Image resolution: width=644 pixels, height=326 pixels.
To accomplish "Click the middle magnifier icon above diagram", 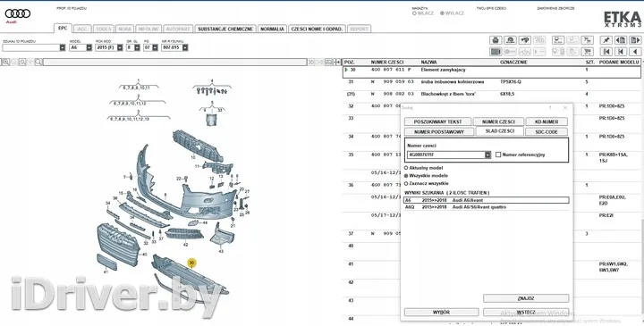I will [x=21, y=62].
